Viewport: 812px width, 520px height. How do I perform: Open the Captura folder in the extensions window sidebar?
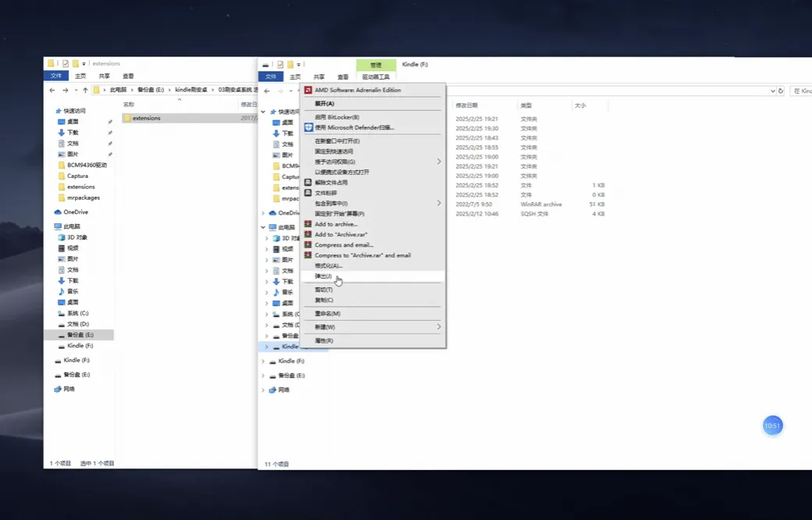click(x=73, y=176)
